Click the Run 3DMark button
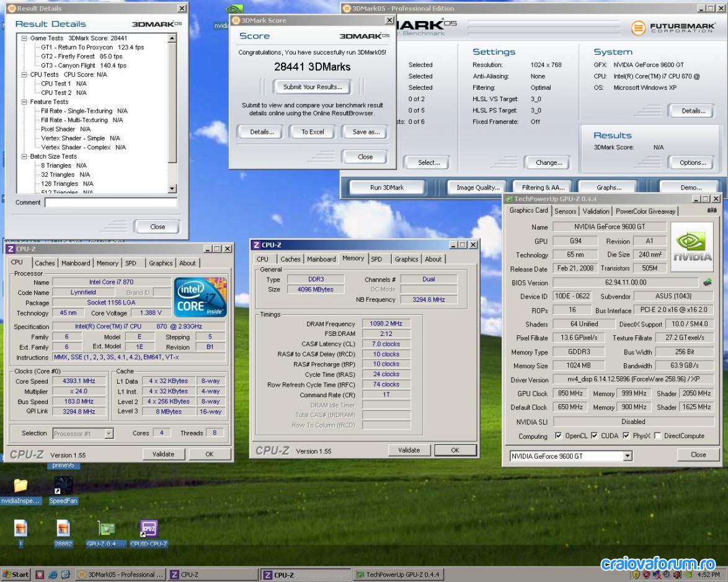The width and height of the screenshot is (728, 582). (387, 188)
